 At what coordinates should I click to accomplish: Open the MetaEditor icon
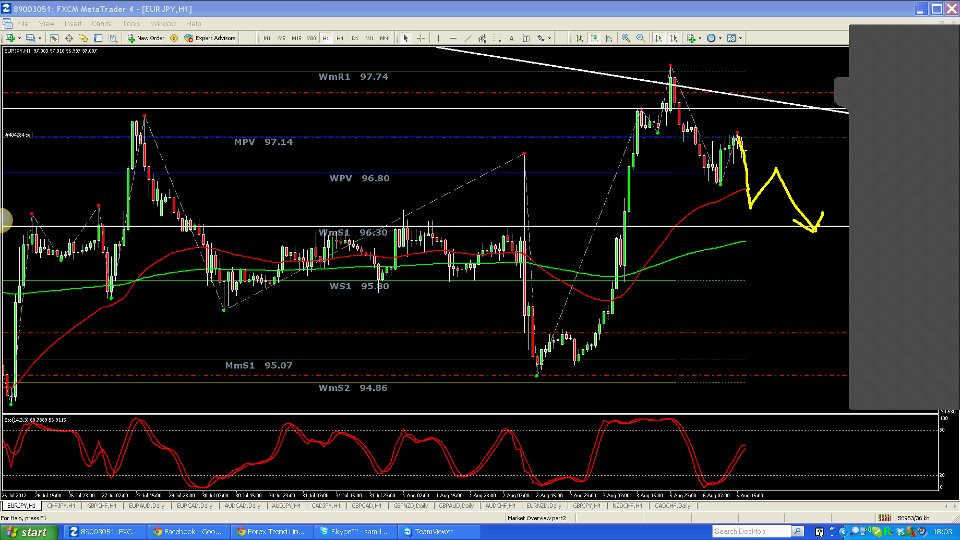tap(173, 38)
